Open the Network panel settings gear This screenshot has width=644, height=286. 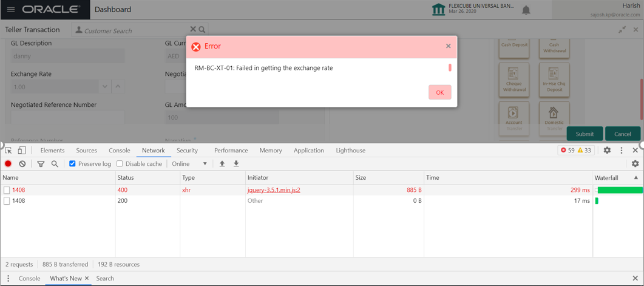point(635,163)
